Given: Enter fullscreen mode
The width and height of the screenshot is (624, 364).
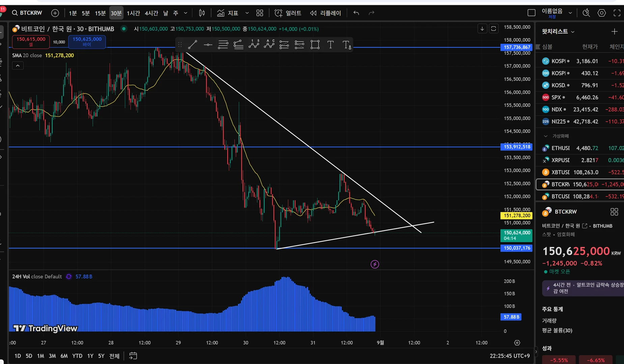Looking at the screenshot, I should [617, 13].
